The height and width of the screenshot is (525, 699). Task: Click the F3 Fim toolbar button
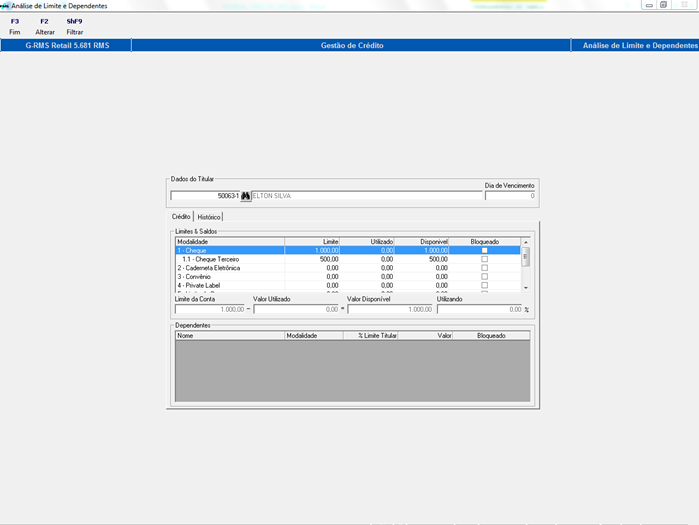pyautogui.click(x=15, y=27)
